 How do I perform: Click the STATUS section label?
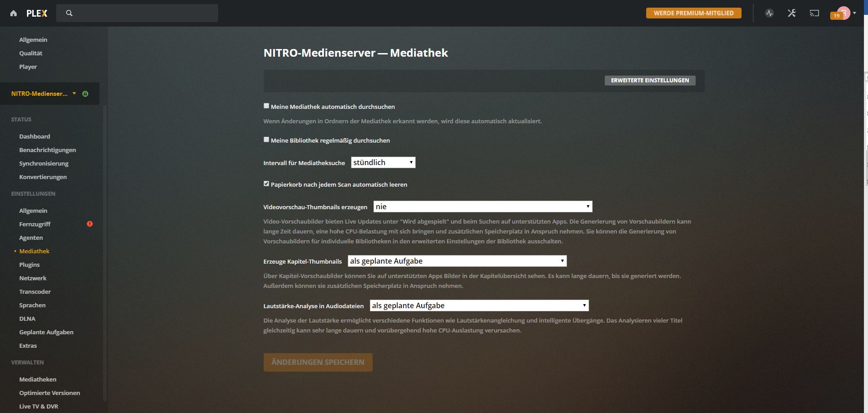21,119
